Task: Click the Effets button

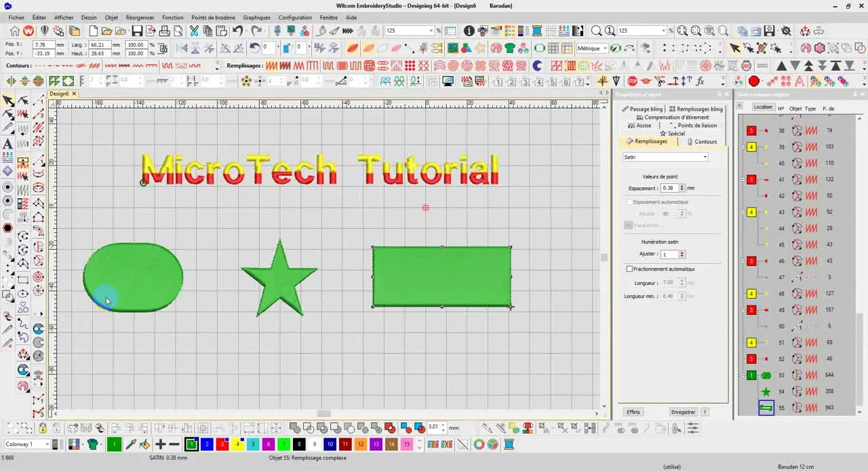Action: point(633,412)
